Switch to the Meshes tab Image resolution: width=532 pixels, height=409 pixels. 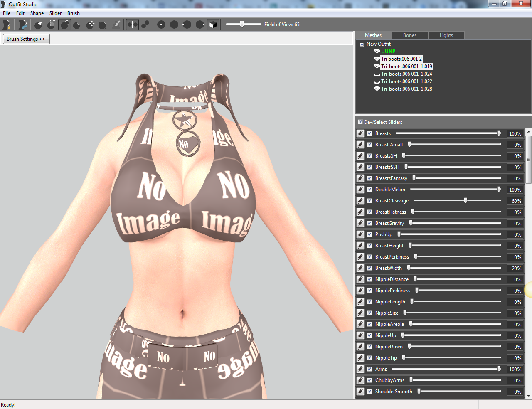coord(373,35)
